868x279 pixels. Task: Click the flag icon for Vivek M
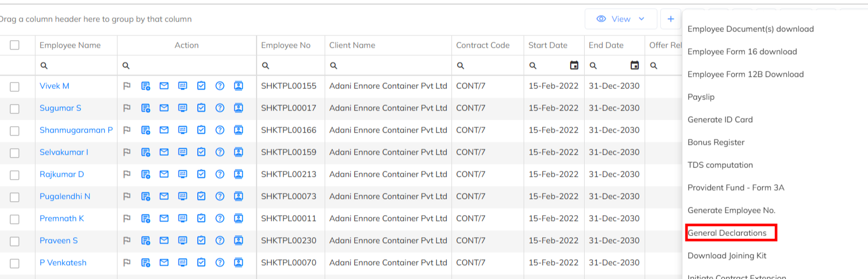coord(127,86)
